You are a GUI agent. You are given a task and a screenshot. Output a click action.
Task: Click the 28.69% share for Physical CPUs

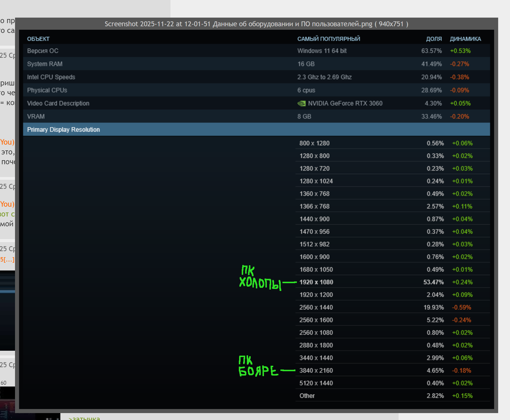(431, 90)
